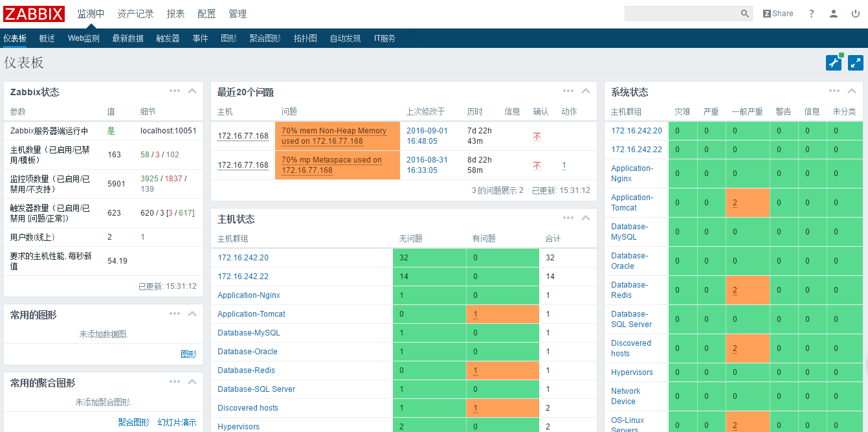Toggle fullscreen mode with the expand icon
The width and height of the screenshot is (868, 432).
[856, 62]
